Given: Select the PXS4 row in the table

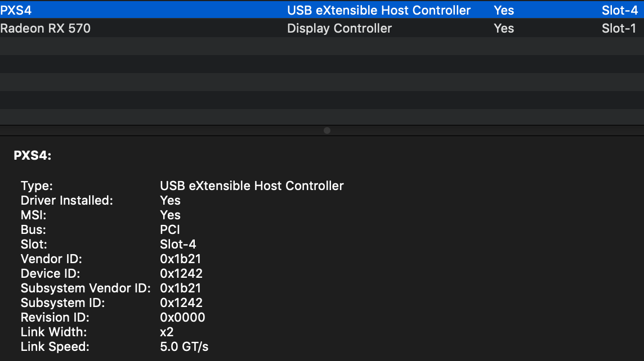Looking at the screenshot, I should tap(16, 10).
